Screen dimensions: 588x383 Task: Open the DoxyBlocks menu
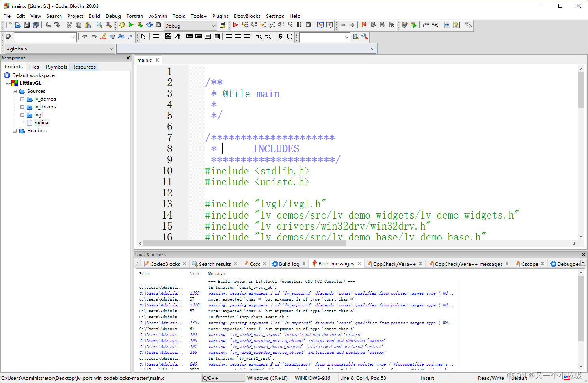pyautogui.click(x=247, y=16)
